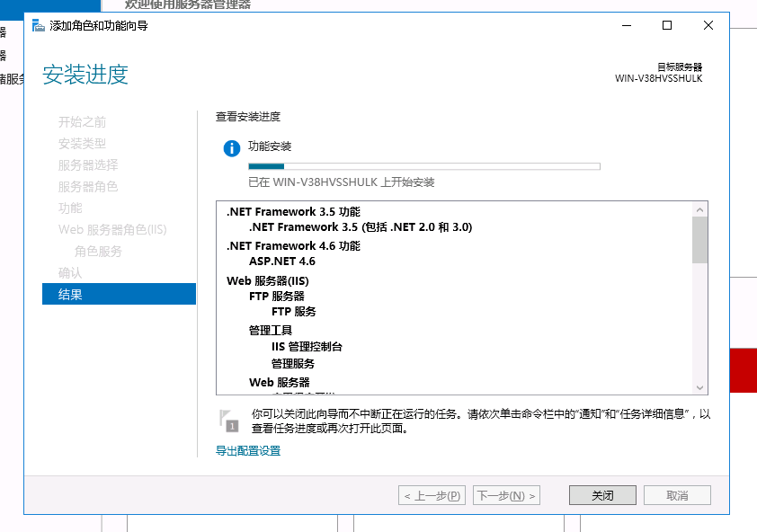Click the .NET Framework 4.6 功能 entry
This screenshot has height=532, width=757.
point(293,245)
